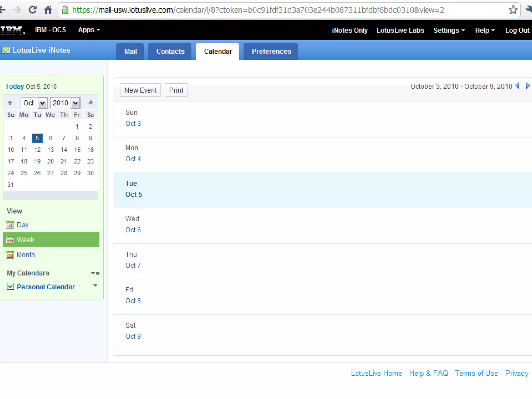Open Personal Calendar dropdown arrow
The image size is (532, 399).
click(95, 285)
